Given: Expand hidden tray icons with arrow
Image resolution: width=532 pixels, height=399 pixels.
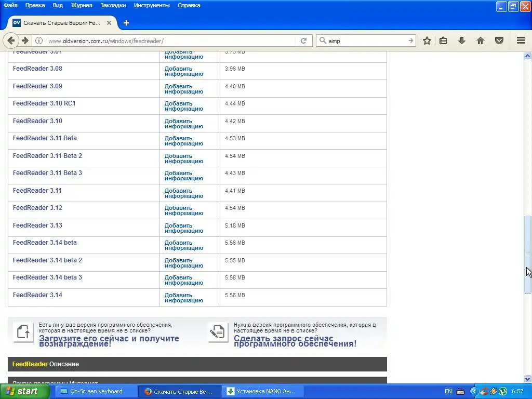Looking at the screenshot, I should [x=474, y=391].
